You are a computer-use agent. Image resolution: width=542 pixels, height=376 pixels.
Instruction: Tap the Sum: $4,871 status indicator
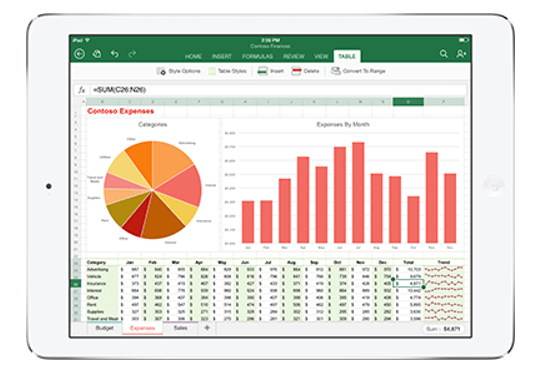(443, 329)
